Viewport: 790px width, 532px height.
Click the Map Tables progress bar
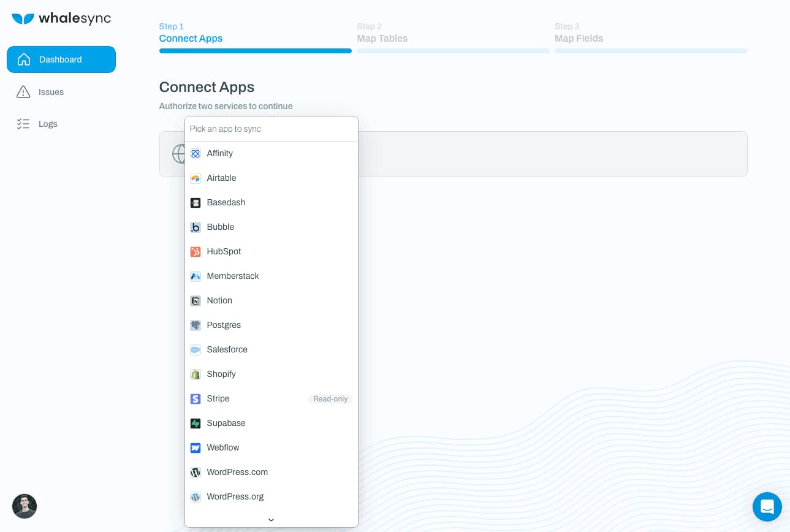point(453,51)
